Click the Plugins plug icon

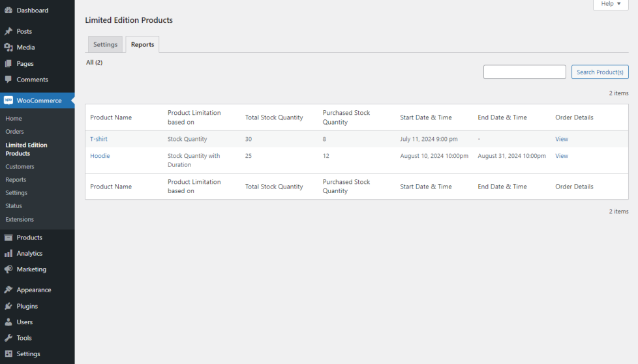tap(8, 306)
